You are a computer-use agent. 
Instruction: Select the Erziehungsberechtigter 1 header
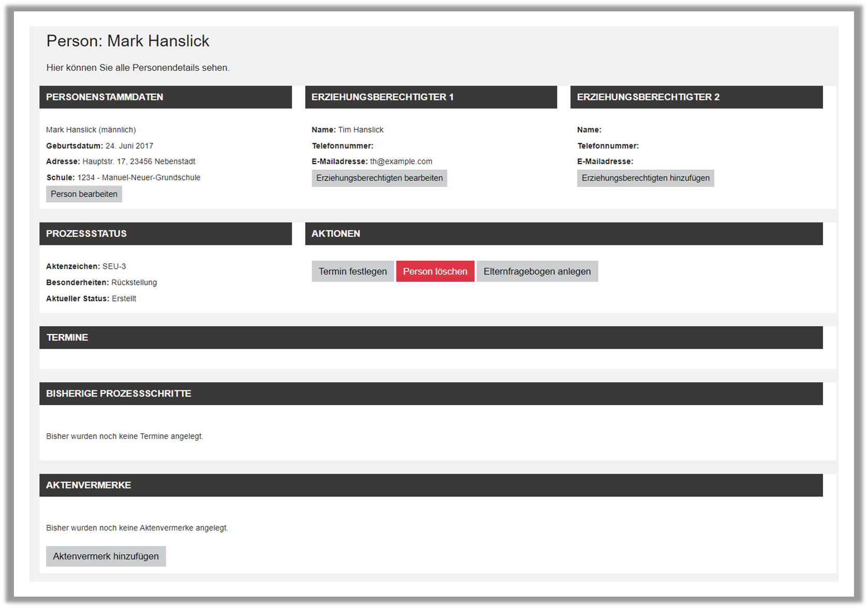(430, 97)
